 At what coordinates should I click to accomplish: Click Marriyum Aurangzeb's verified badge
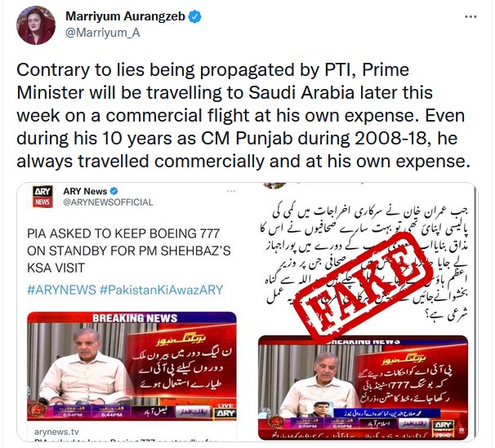coord(194,16)
